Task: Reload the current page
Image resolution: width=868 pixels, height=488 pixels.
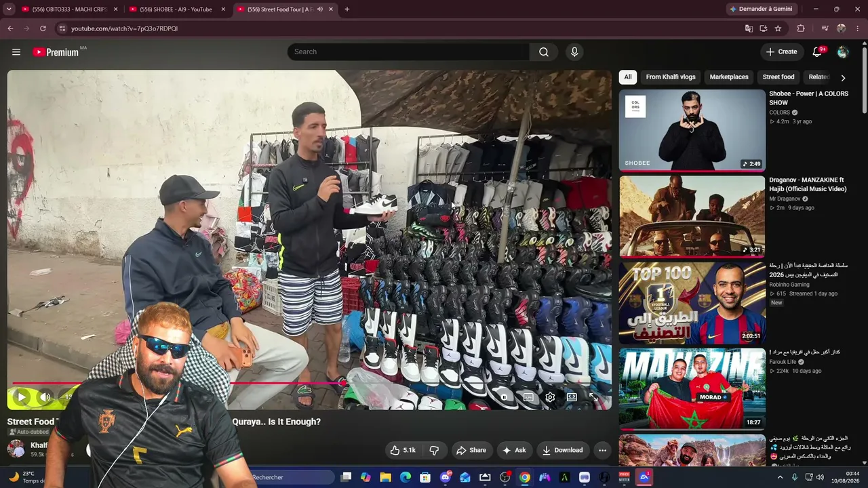Action: coord(43,28)
